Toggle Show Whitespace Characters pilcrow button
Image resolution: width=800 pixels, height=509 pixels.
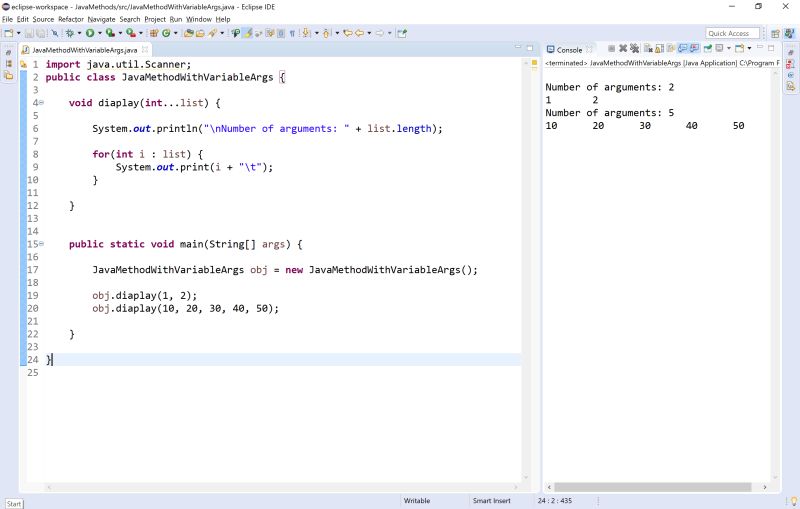point(292,33)
